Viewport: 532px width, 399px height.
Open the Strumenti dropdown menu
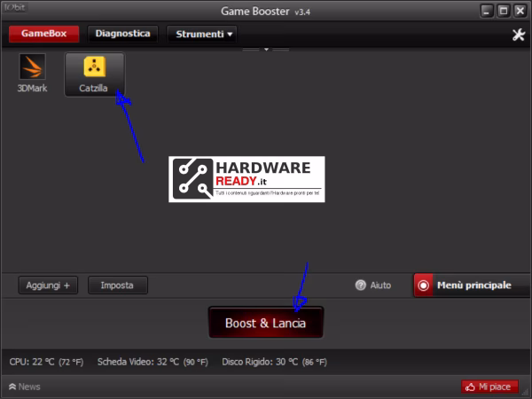point(201,34)
